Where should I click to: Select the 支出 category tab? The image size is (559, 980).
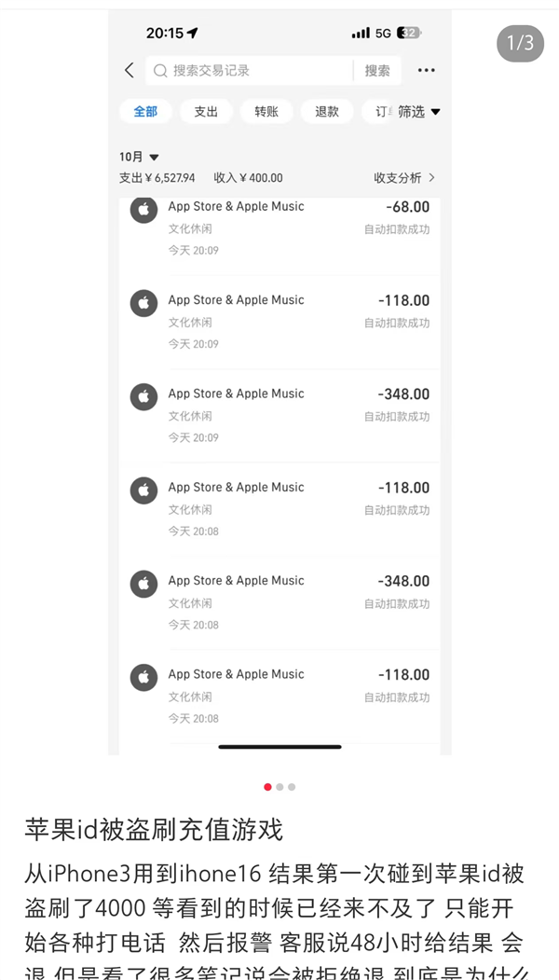coord(206,111)
